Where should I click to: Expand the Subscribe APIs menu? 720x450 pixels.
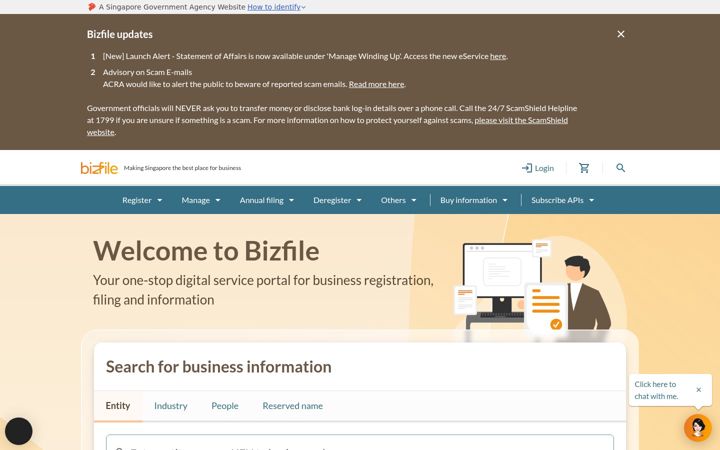[x=562, y=200]
